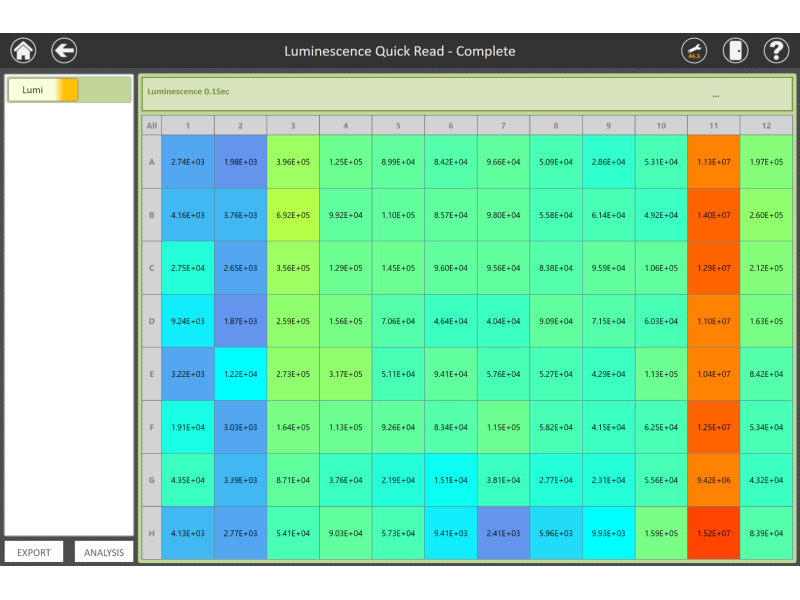Select row A header
Screen dimensions: 800x600
[x=152, y=162]
